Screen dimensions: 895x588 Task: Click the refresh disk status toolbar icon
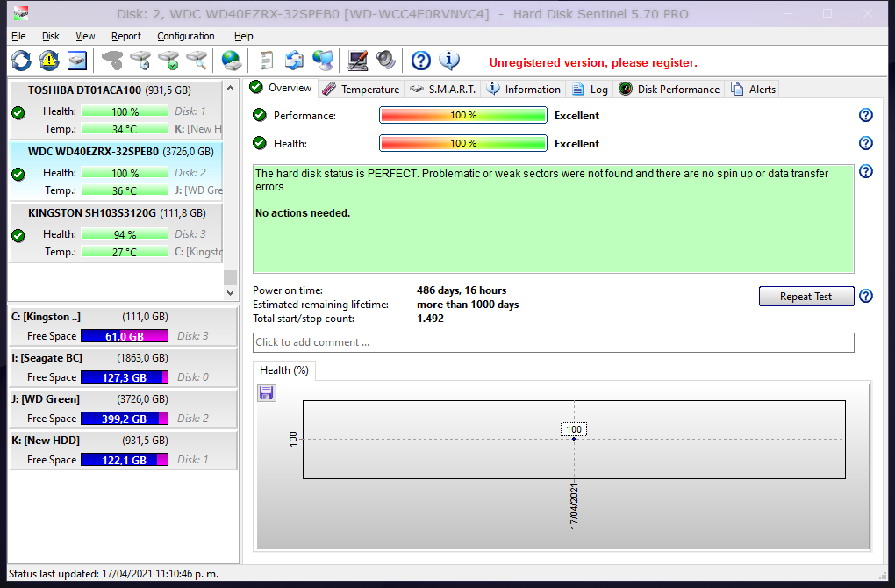click(x=21, y=61)
